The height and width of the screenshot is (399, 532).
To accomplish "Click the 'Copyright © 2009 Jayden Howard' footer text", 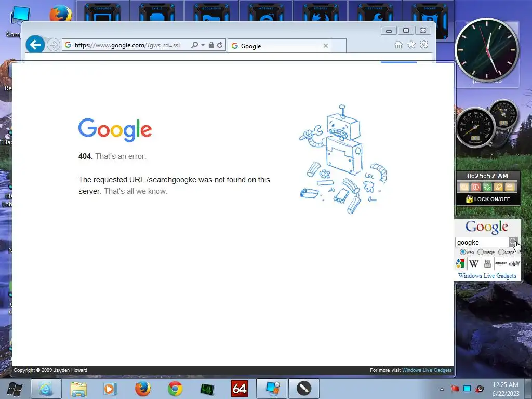I will 50,370.
